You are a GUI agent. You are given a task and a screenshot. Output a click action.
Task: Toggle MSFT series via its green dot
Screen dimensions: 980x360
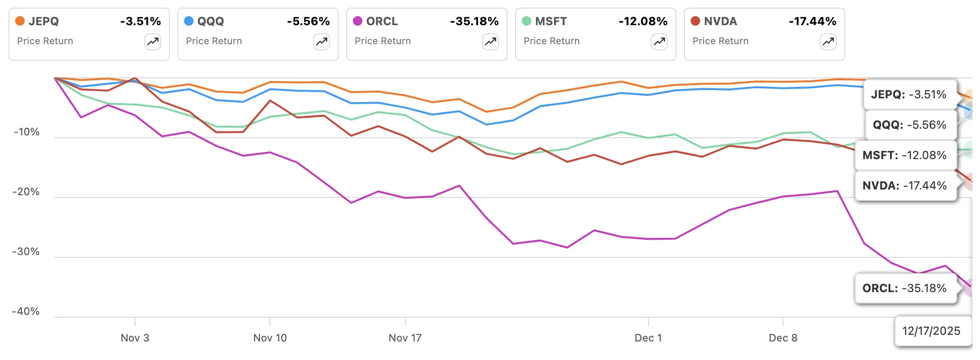(527, 21)
